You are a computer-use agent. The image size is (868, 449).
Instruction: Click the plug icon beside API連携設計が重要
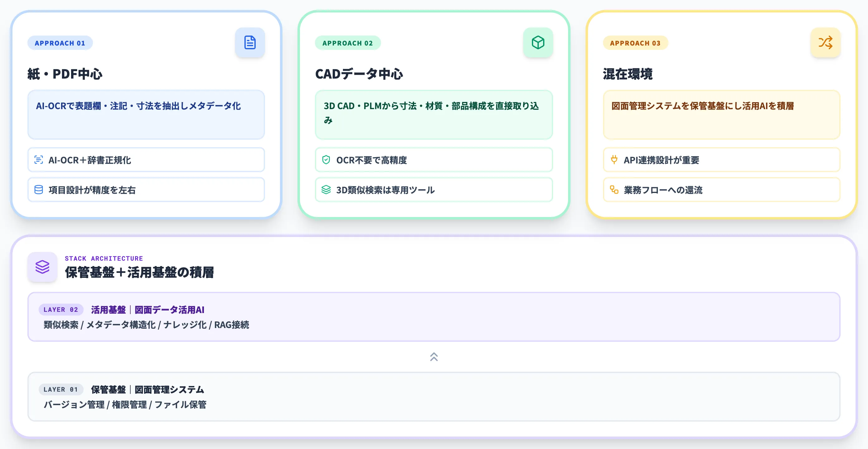tap(614, 160)
